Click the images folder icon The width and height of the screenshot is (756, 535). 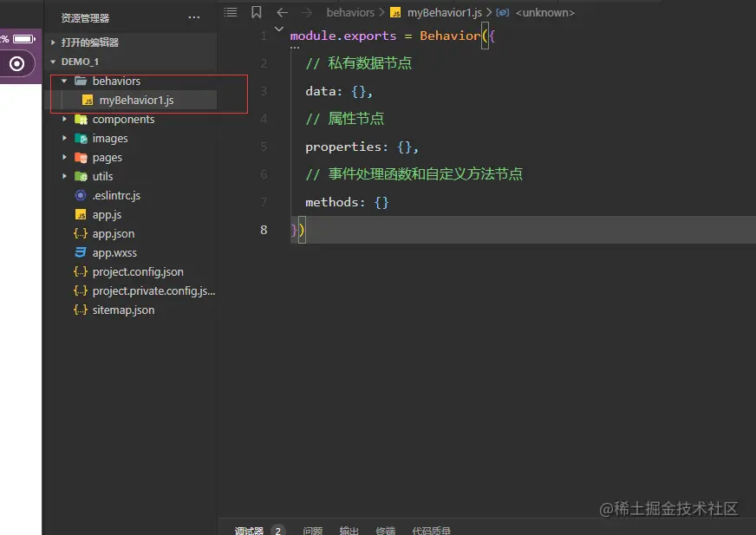tap(81, 139)
